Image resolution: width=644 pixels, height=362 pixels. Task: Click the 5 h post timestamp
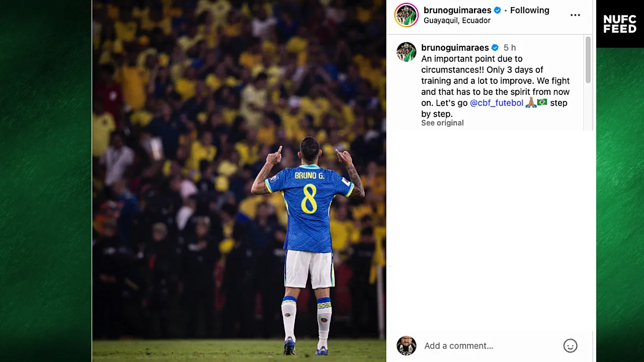(510, 48)
